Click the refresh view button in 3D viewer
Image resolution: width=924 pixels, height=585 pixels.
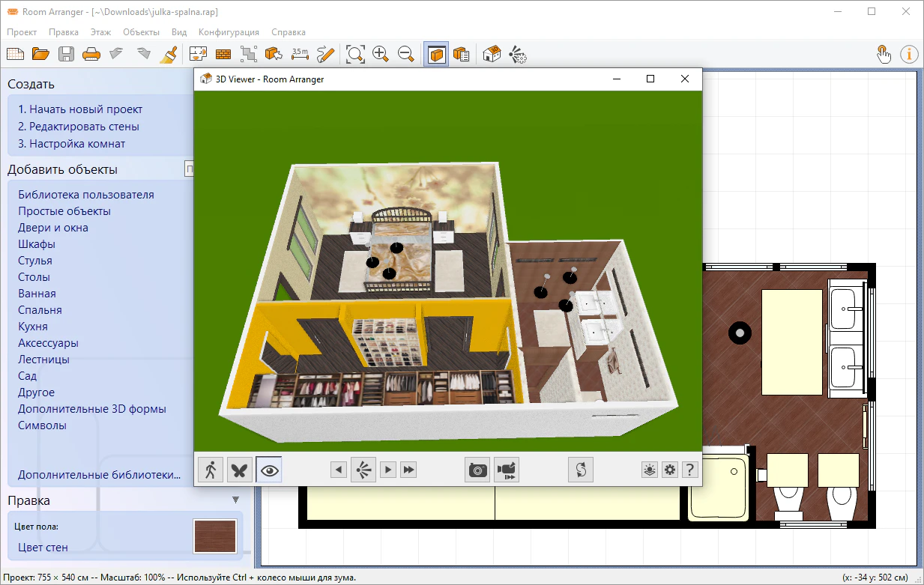pyautogui.click(x=580, y=470)
